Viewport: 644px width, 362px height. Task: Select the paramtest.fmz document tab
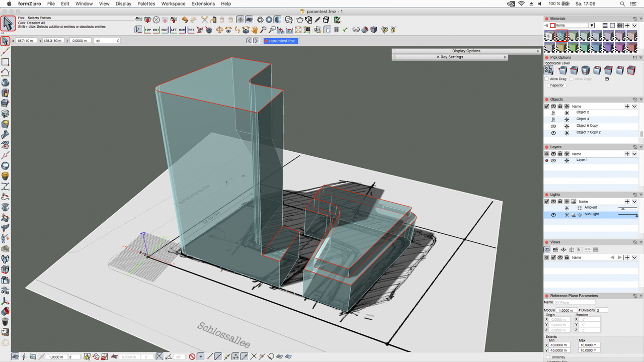(281, 41)
